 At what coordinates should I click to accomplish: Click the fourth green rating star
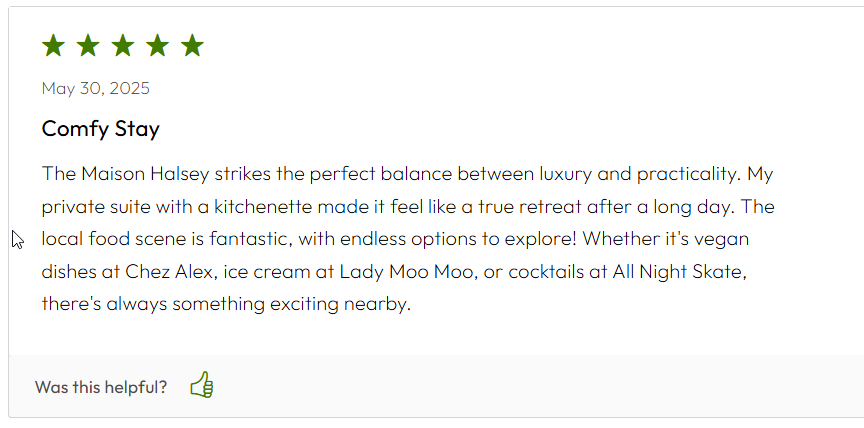point(158,45)
